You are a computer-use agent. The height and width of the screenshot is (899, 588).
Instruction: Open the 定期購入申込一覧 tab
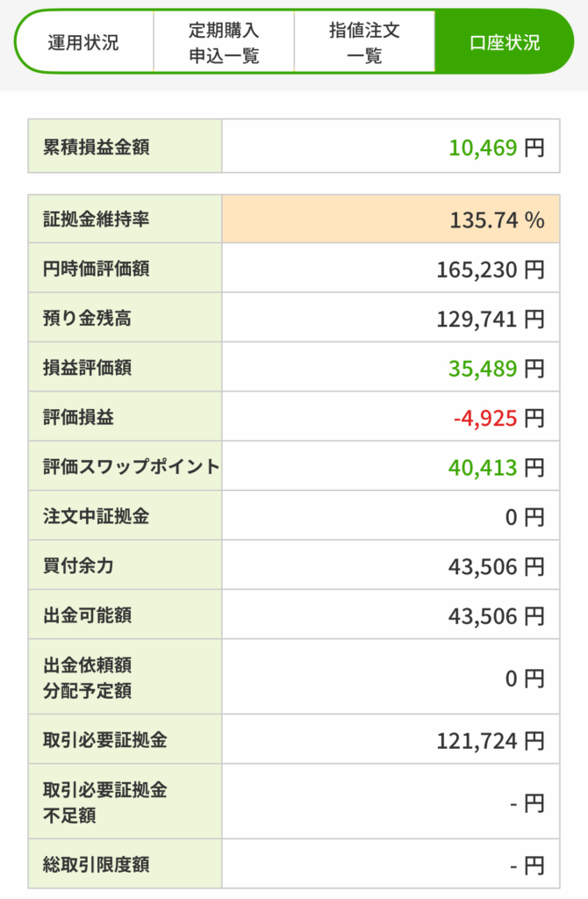pyautogui.click(x=224, y=42)
